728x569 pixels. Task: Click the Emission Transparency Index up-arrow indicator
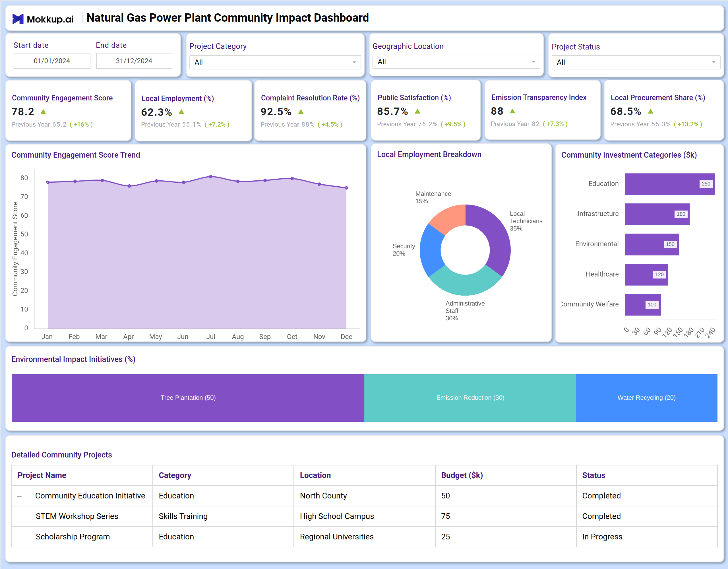[x=512, y=111]
